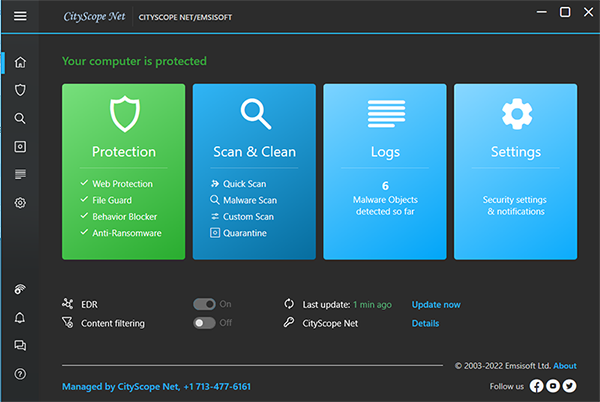Click the EDR label

pos(89,304)
